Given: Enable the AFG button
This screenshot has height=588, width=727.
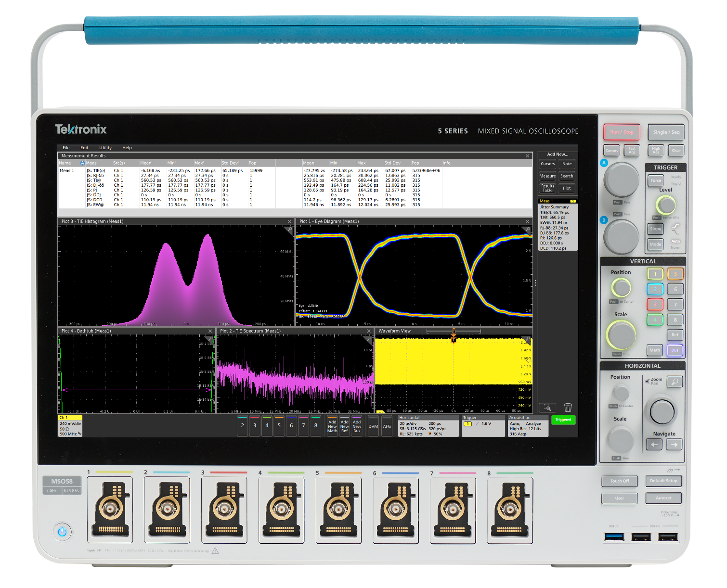Looking at the screenshot, I should 387,426.
